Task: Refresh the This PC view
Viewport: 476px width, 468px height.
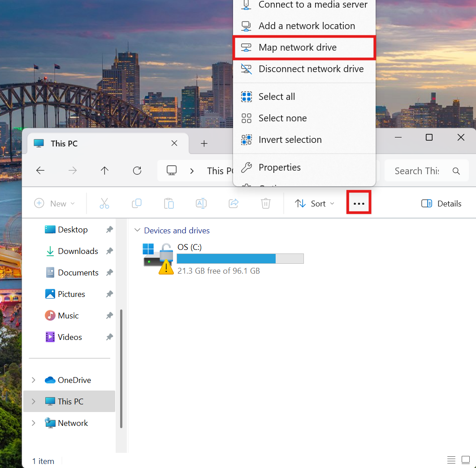Action: coord(137,171)
